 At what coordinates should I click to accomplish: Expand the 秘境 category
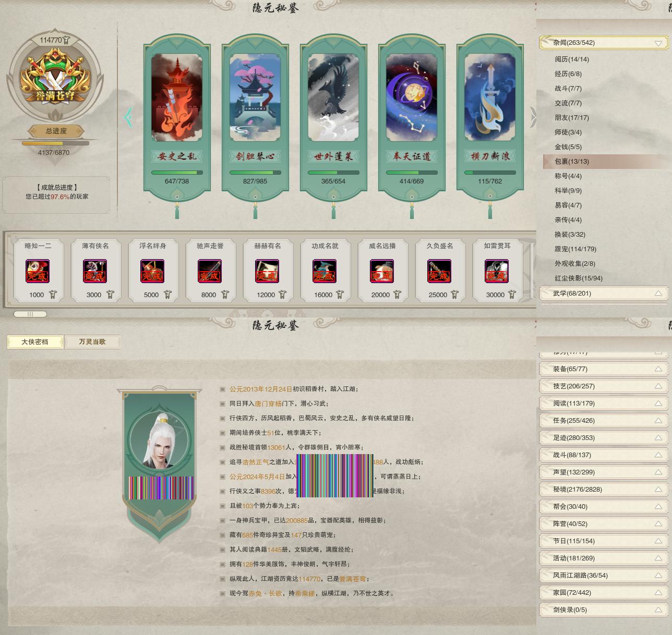pos(604,490)
